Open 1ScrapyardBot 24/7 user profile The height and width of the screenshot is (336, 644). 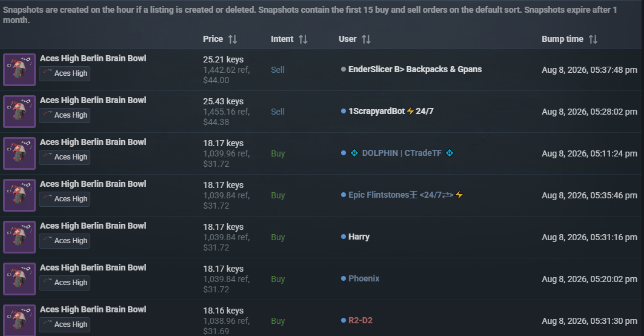[391, 111]
